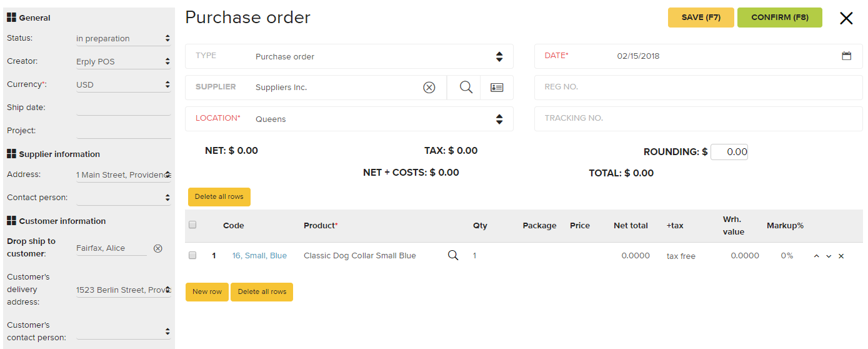Clear the Suppliers Inc. supplier field
868x349 pixels.
click(429, 88)
